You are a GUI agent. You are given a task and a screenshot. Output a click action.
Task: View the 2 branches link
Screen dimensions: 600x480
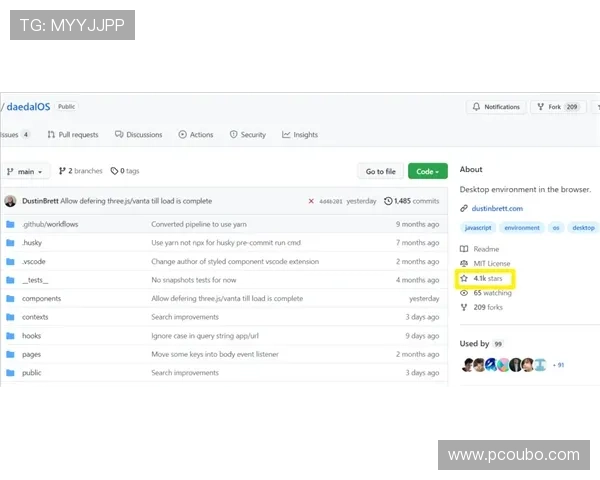pos(80,171)
